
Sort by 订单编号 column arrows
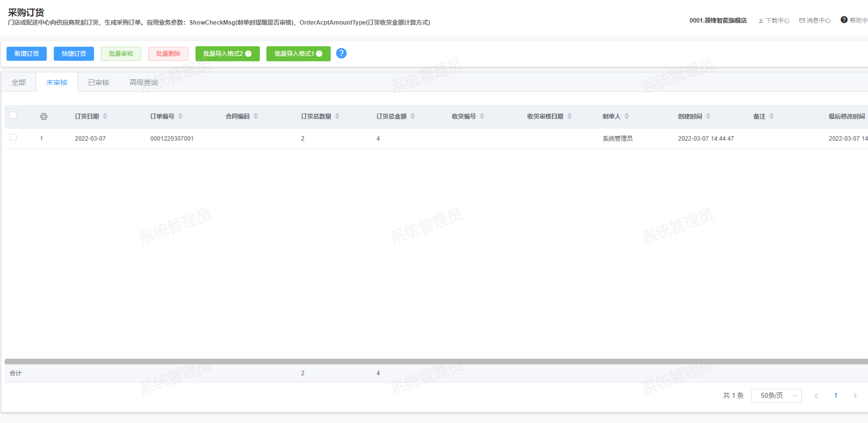pos(180,116)
